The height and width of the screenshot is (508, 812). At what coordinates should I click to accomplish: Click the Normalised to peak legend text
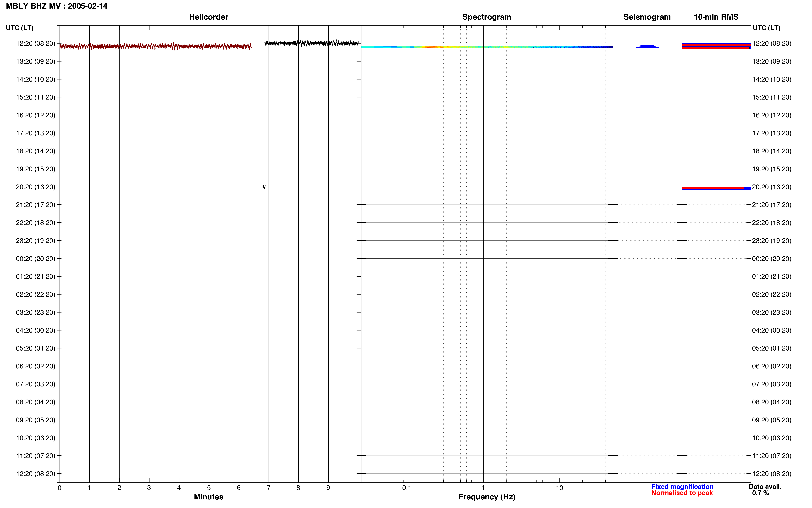(x=682, y=493)
